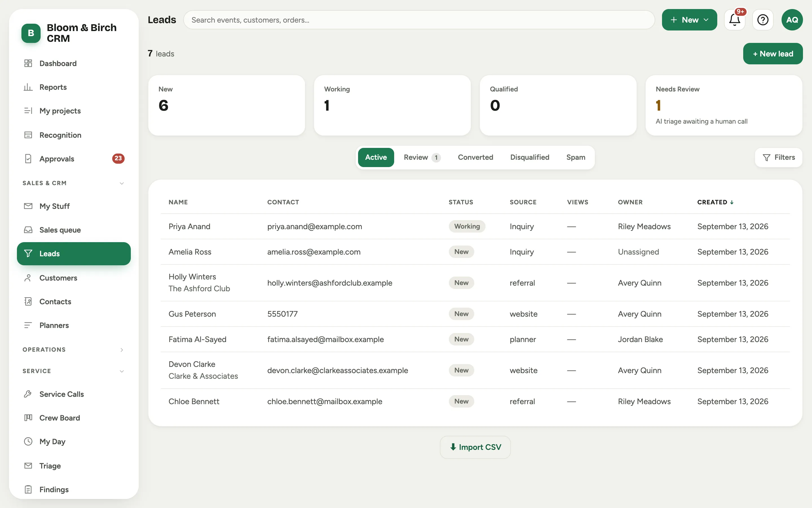This screenshot has width=812, height=508.
Task: Open My Day clock icon
Action: 28,441
